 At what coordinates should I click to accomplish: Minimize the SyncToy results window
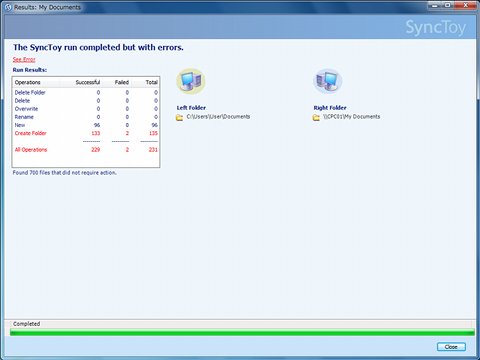(x=435, y=5)
